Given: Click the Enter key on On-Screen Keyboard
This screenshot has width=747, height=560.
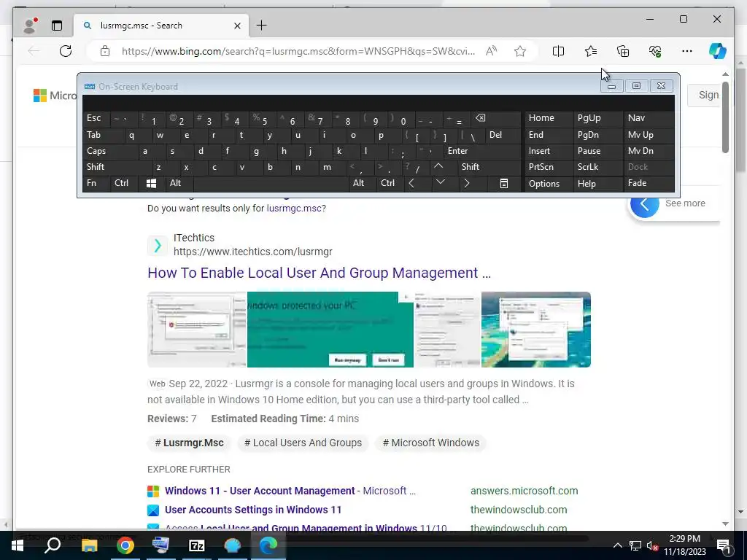Looking at the screenshot, I should 481,151.
